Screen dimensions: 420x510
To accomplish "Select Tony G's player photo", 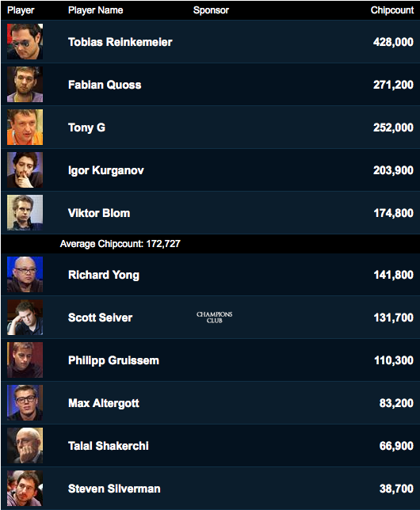I will pyautogui.click(x=25, y=127).
